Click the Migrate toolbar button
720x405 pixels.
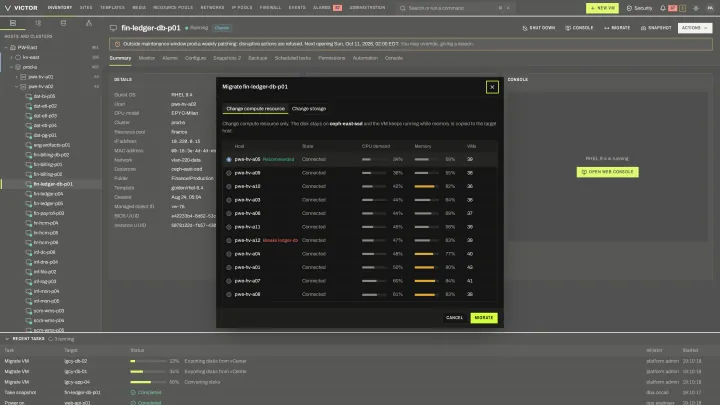coord(617,28)
